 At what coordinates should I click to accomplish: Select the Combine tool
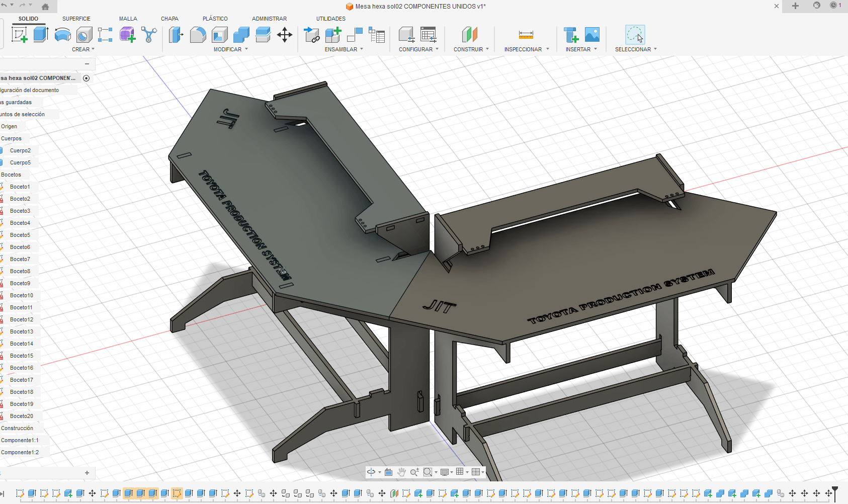(x=241, y=35)
